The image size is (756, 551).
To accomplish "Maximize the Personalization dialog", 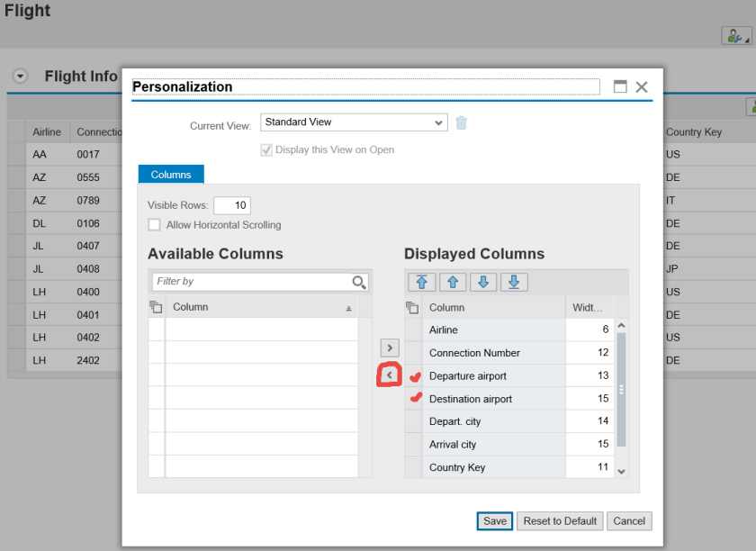I will [620, 87].
